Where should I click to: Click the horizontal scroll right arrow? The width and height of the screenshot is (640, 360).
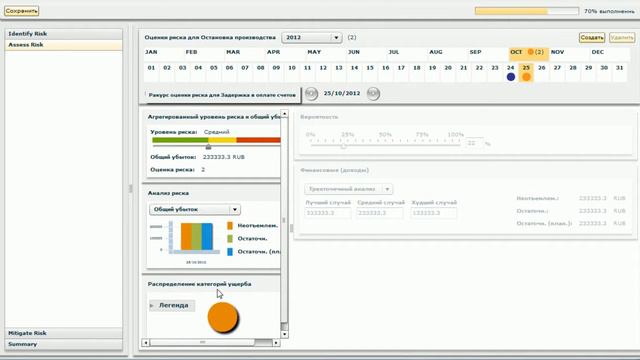(x=276, y=343)
